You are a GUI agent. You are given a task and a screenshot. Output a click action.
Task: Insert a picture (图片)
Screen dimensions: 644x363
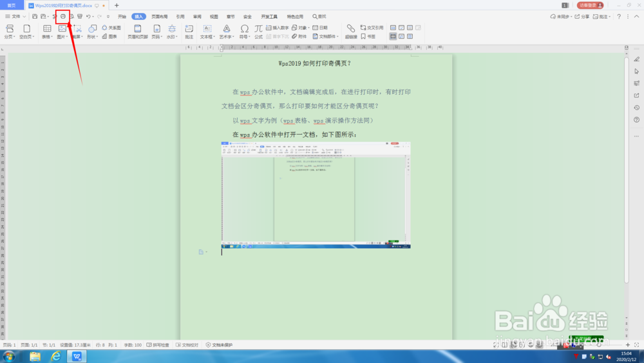pos(62,32)
